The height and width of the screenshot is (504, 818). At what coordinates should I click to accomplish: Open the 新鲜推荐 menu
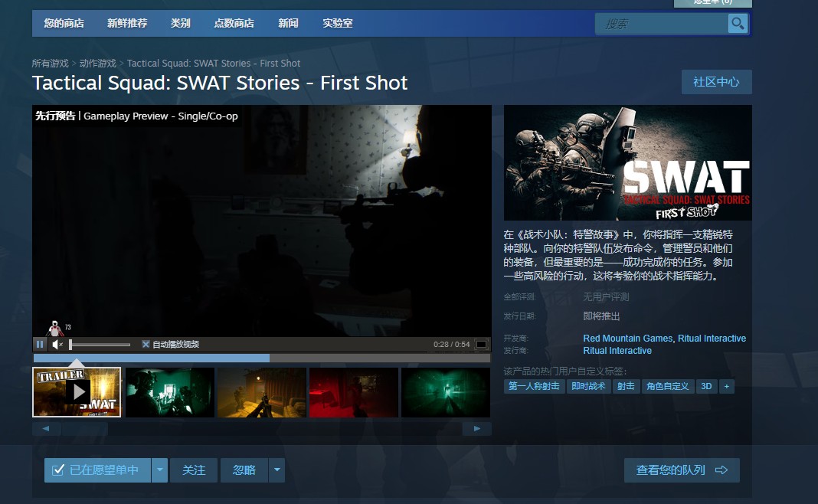click(x=127, y=24)
